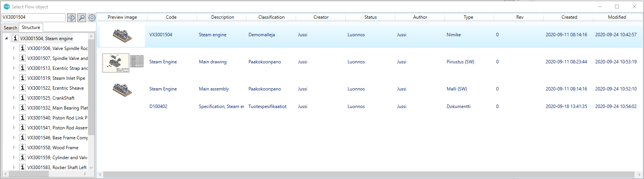
Task: Expand the VX3001532 Main Bearing tree node
Action: point(14,108)
